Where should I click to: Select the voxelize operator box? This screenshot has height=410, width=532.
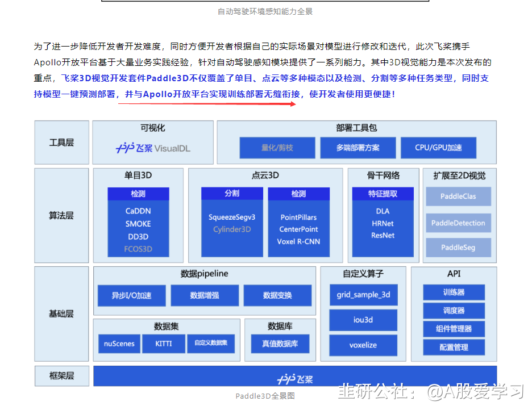pos(363,345)
